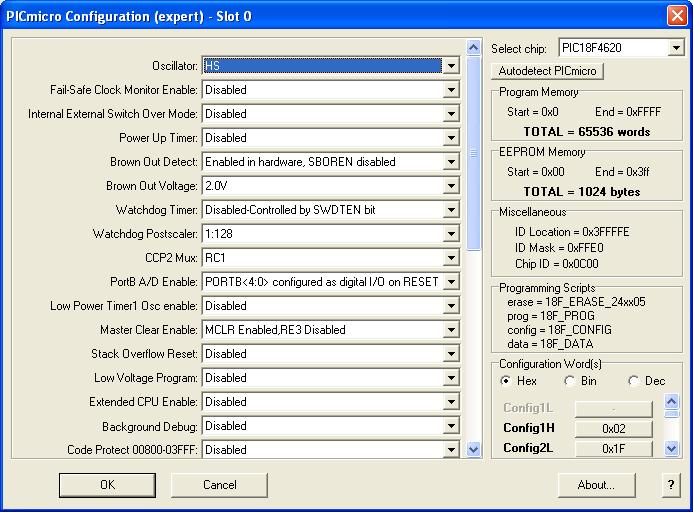Click 'erase = 18F_ERASE_24xx05' text
This screenshot has width=693, height=512.
(x=576, y=302)
